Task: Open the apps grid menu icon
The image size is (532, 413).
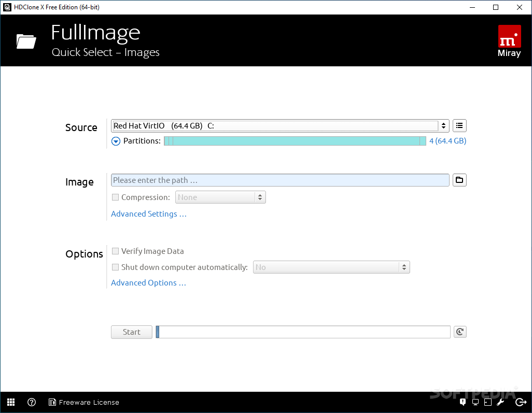Action: pos(11,402)
